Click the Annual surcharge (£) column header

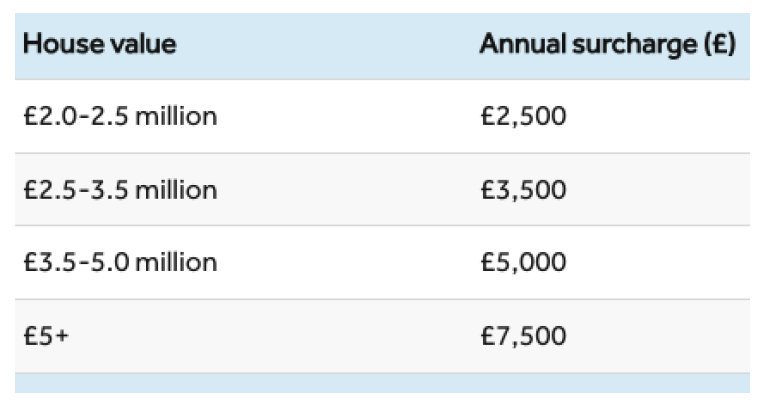click(607, 45)
